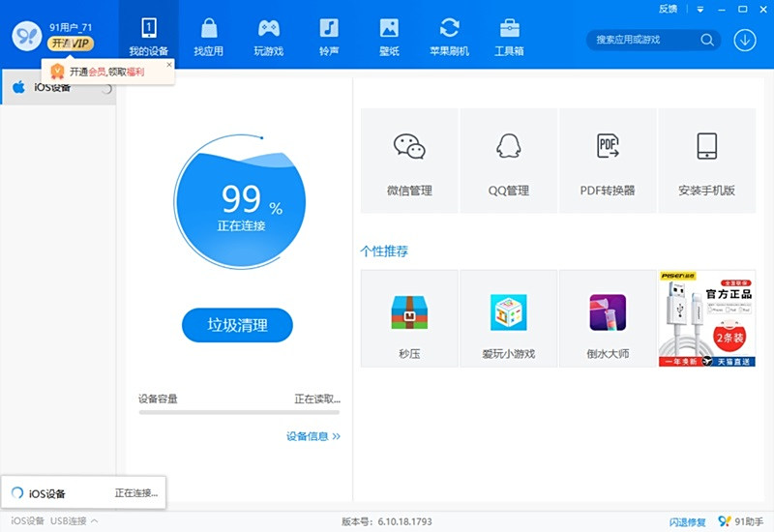Open the 爱玩小游戏 app tile
The width and height of the screenshot is (774, 532).
508,319
